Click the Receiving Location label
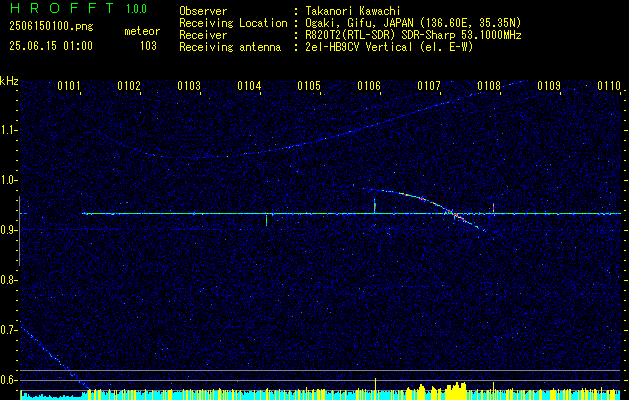The image size is (629, 400). [233, 23]
